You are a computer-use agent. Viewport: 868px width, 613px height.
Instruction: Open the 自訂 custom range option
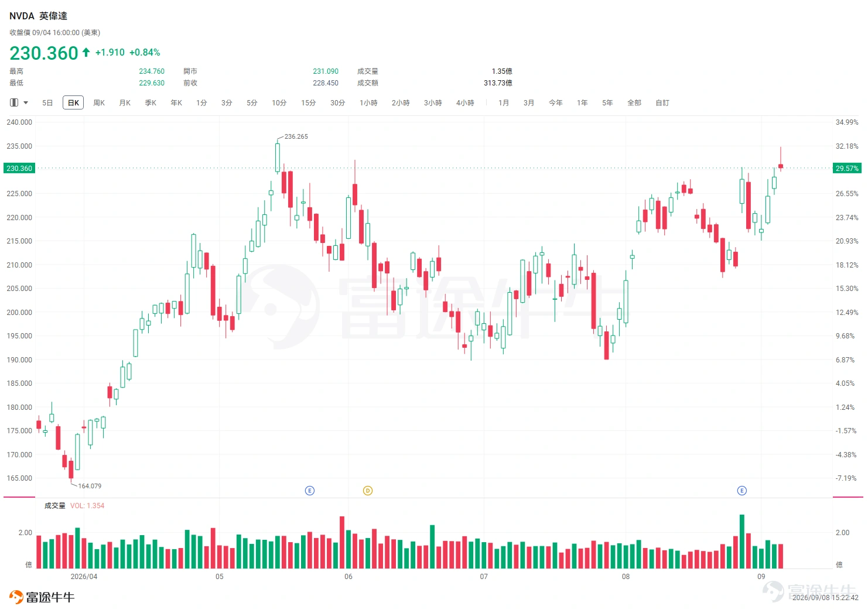pos(662,103)
